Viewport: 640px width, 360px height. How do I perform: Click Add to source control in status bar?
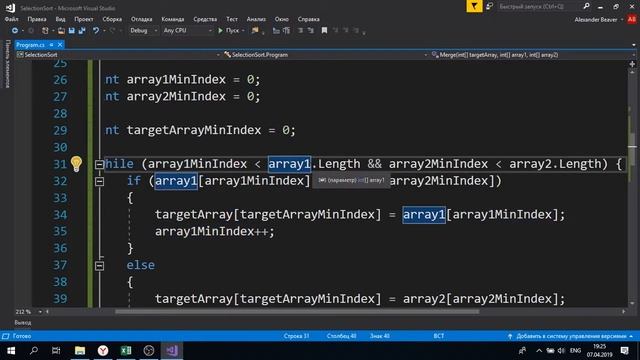pos(571,336)
